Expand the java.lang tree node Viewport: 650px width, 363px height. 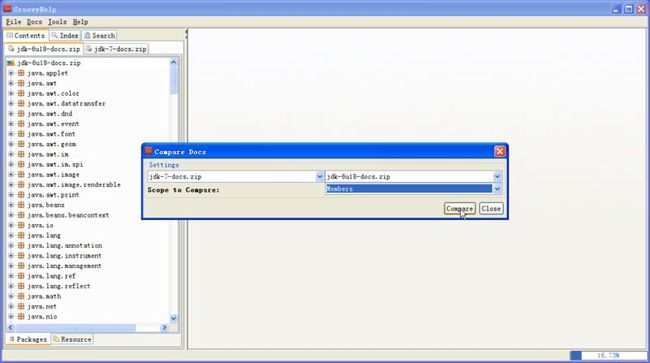pos(11,235)
